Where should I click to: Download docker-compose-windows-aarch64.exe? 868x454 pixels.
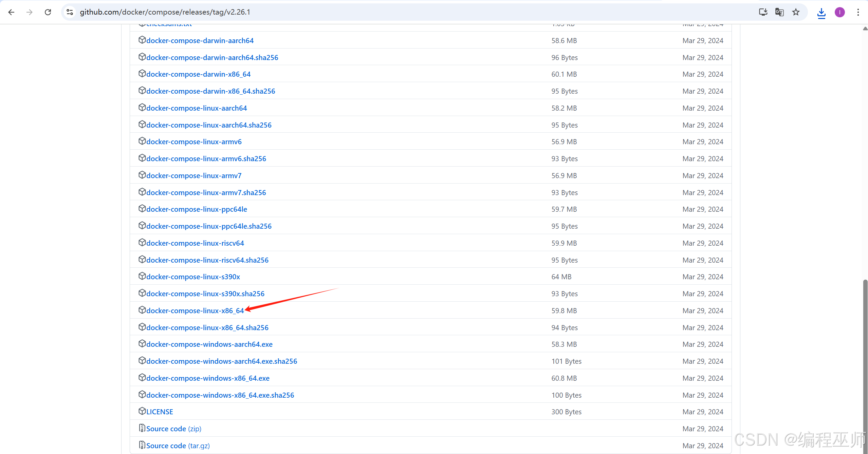pyautogui.click(x=209, y=344)
